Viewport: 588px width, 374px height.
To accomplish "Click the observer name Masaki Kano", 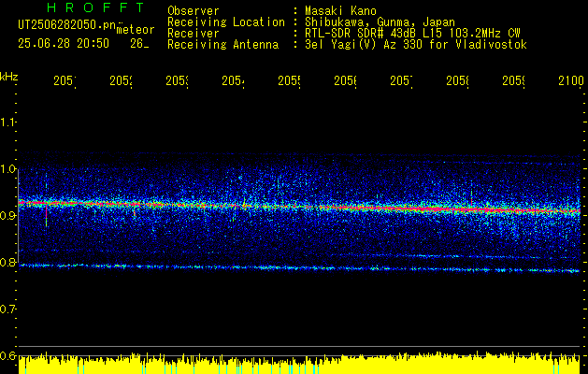I will [x=340, y=11].
